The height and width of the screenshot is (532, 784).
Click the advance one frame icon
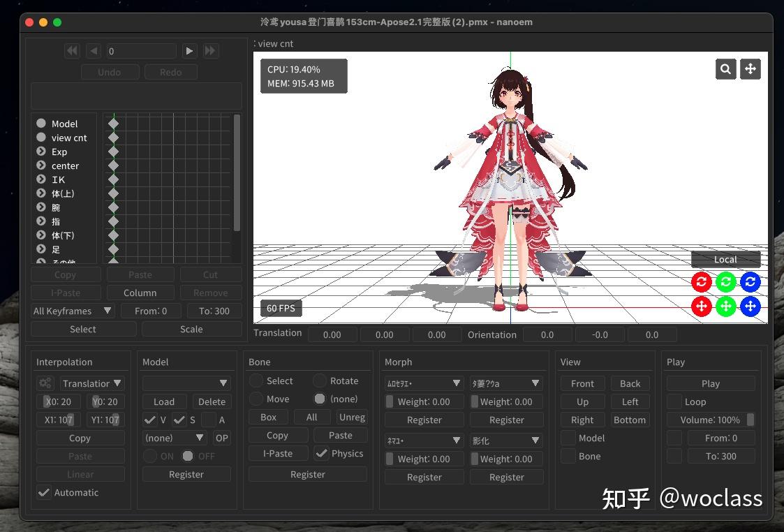(x=189, y=50)
